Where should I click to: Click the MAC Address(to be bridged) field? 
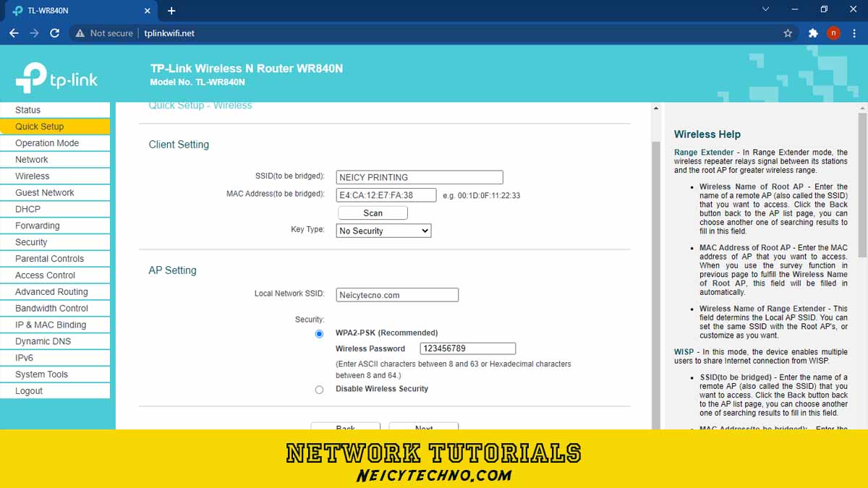[386, 195]
